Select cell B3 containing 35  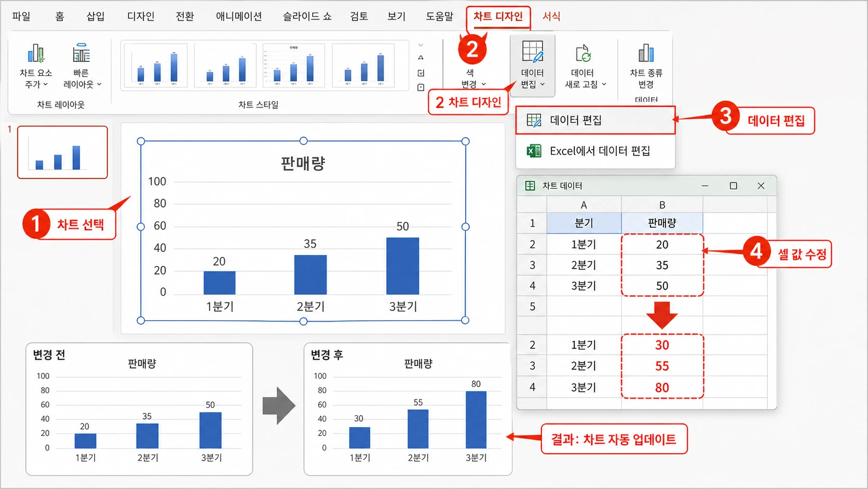662,265
